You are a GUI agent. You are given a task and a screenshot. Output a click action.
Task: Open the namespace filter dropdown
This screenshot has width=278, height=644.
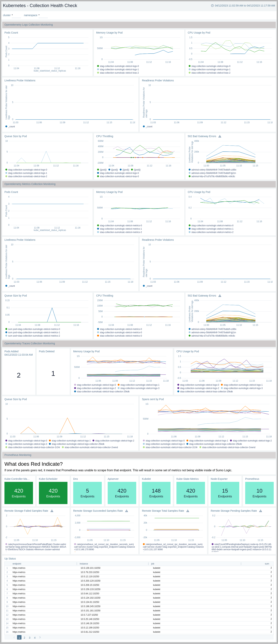(43, 16)
